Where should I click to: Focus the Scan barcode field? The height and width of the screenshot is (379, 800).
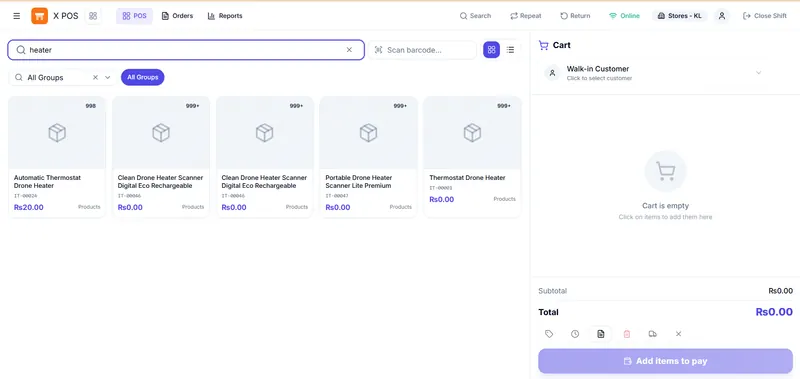pyautogui.click(x=422, y=50)
